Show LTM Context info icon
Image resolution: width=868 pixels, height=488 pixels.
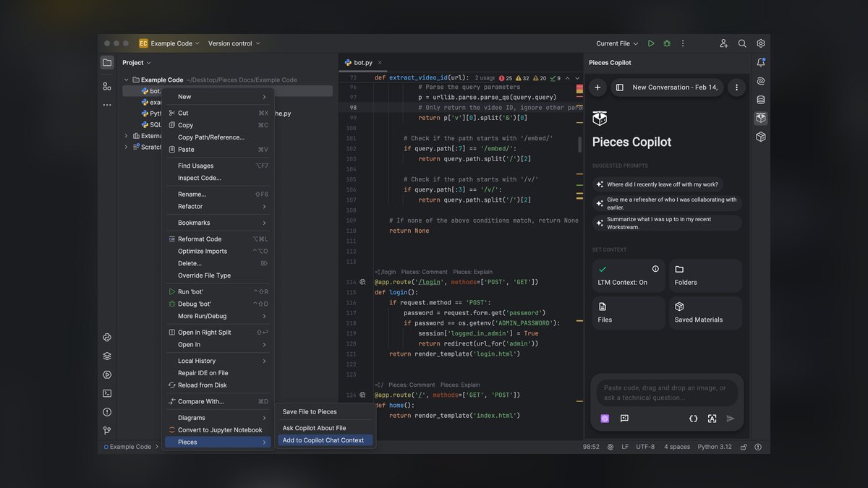655,269
